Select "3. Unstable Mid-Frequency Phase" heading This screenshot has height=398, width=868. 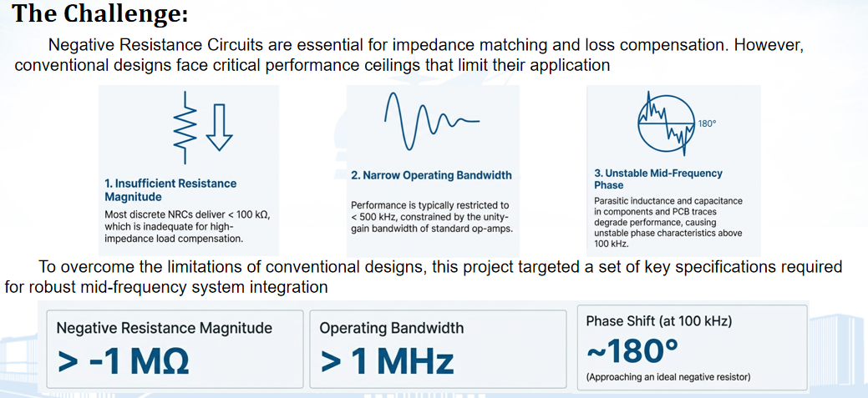tap(658, 179)
